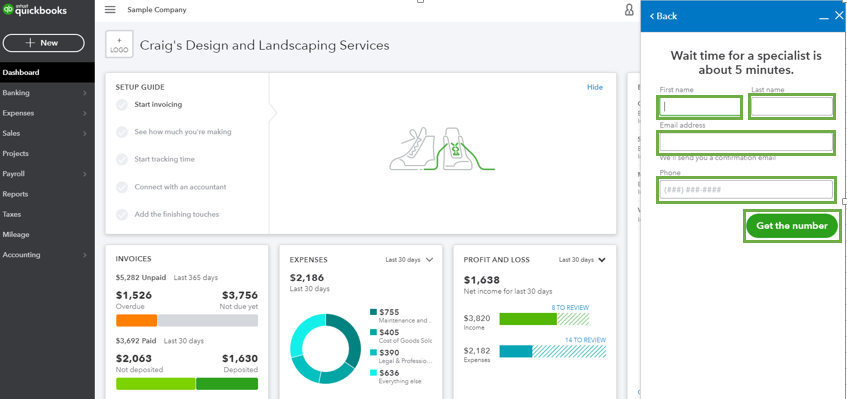Click $2,186 expenses total
The width and height of the screenshot is (847, 399).
click(307, 278)
